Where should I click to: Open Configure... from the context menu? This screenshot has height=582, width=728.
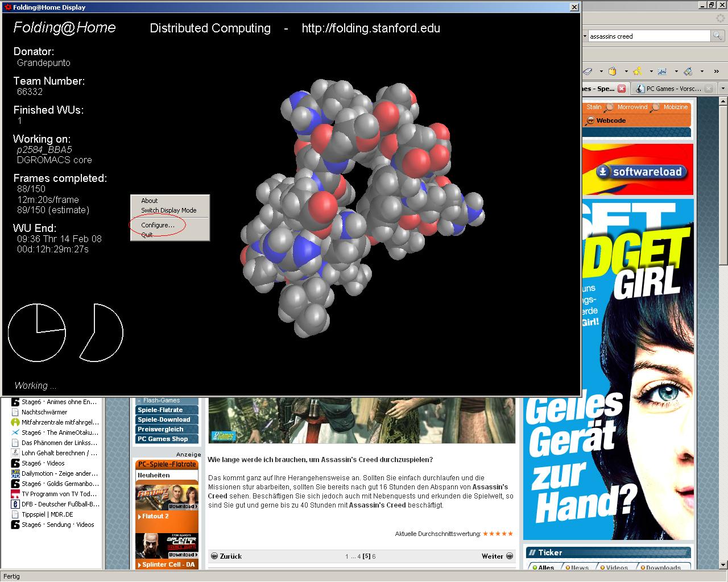169,225
